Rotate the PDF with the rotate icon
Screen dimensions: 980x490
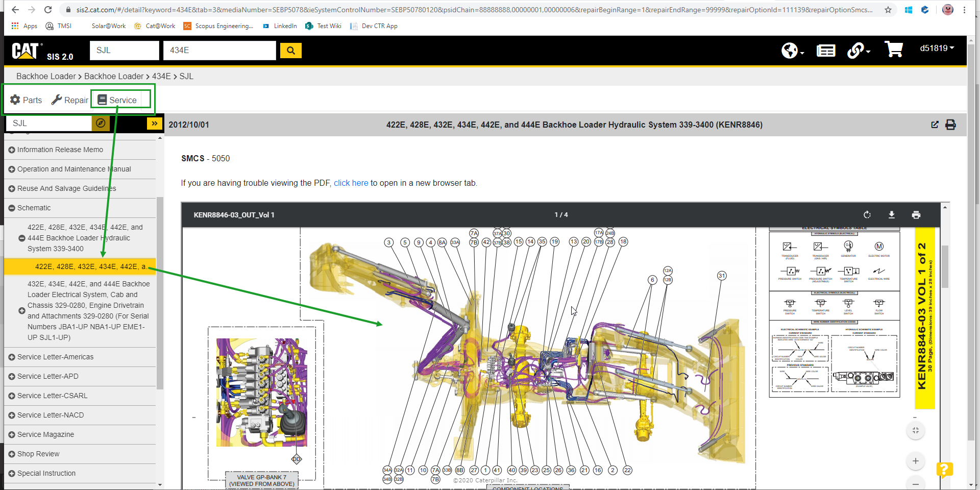point(867,215)
